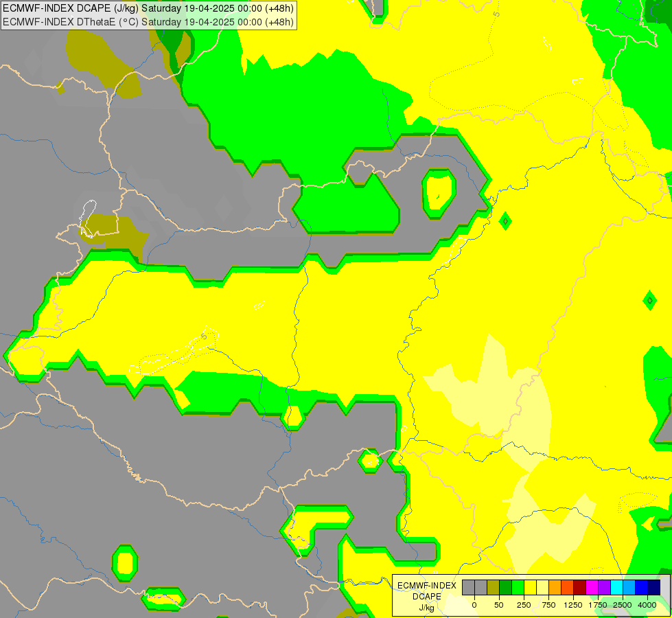Click the light blue legend swatch
The width and height of the screenshot is (672, 618).
(x=629, y=587)
